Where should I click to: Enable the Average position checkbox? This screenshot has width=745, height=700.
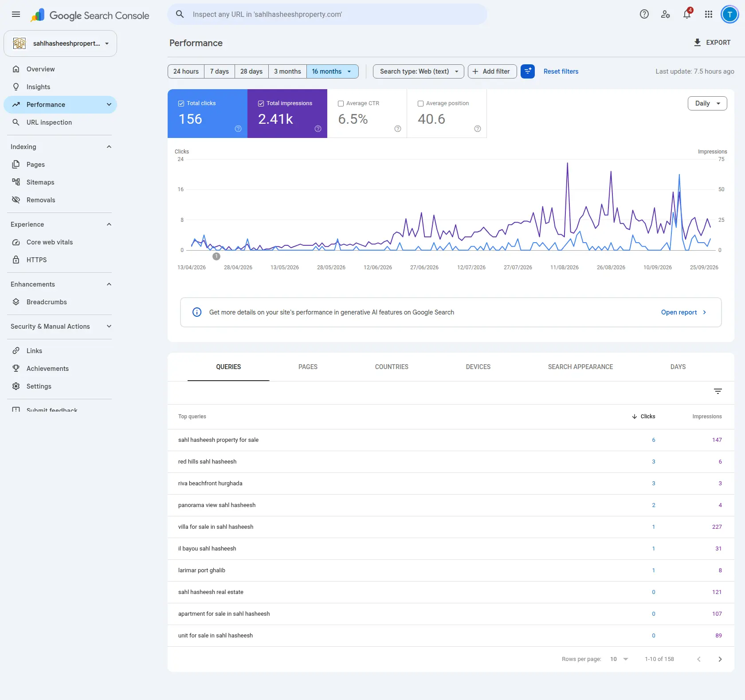click(x=420, y=103)
